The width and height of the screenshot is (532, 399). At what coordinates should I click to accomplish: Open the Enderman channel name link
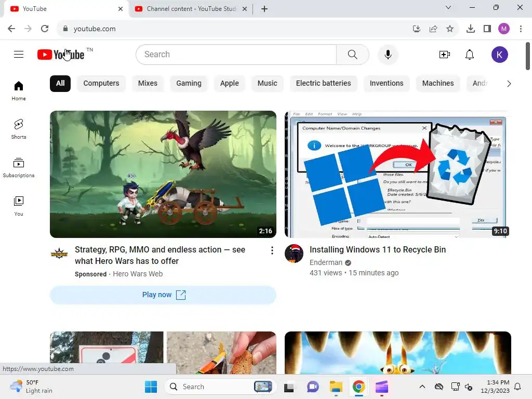pos(326,262)
